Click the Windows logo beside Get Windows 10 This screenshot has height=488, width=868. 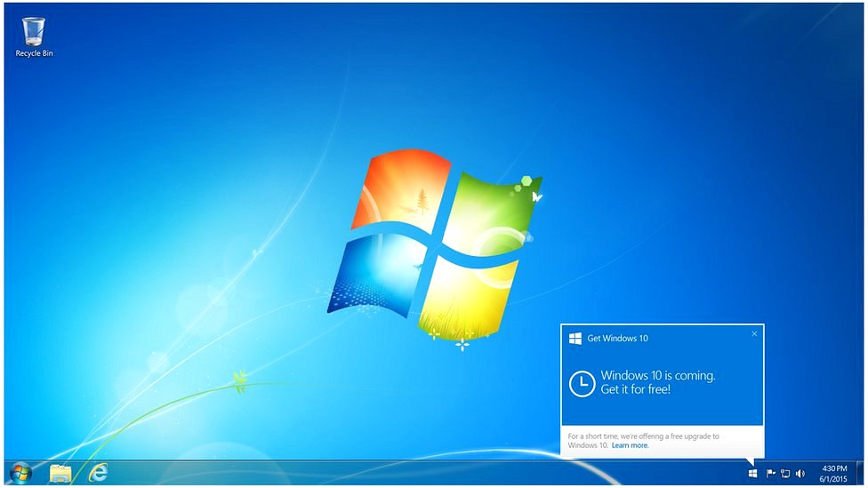[575, 339]
